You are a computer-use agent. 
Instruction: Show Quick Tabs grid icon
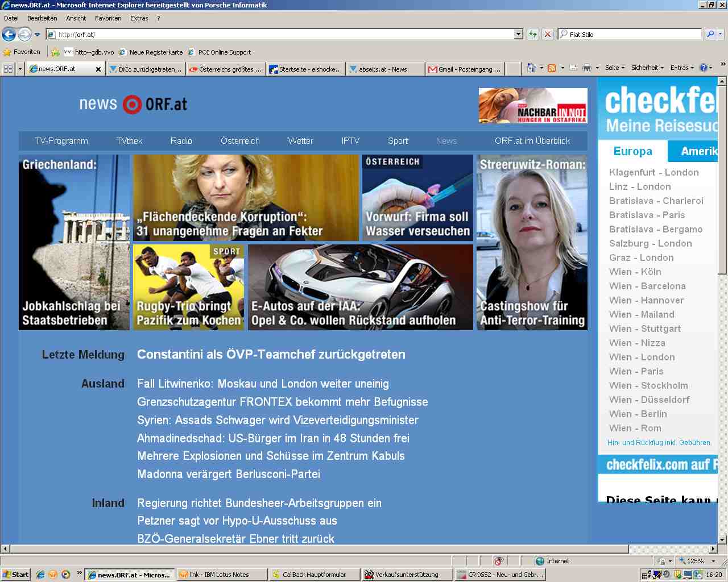click(x=8, y=69)
